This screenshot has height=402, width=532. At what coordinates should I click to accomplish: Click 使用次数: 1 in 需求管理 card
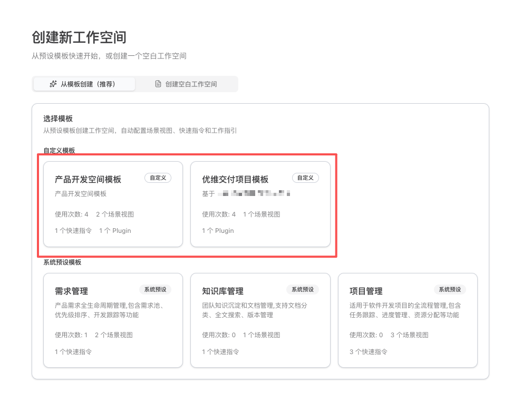(71, 335)
